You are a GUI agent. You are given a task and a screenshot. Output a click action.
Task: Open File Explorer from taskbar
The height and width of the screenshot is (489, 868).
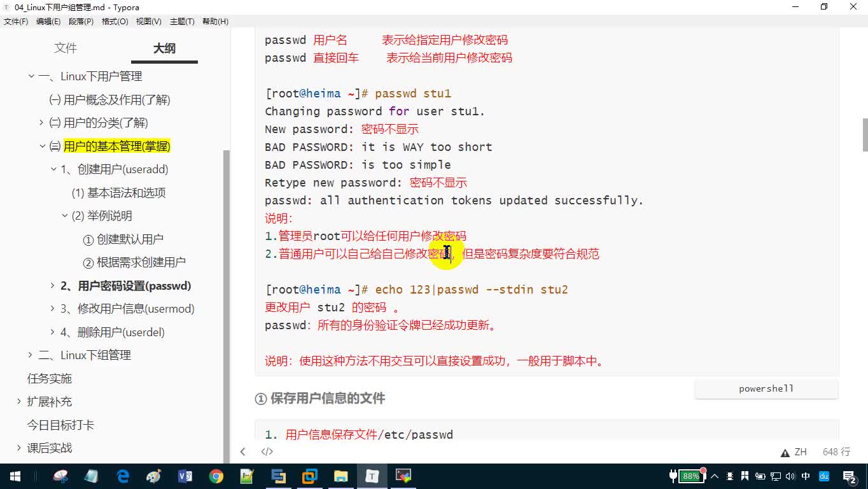click(x=341, y=476)
